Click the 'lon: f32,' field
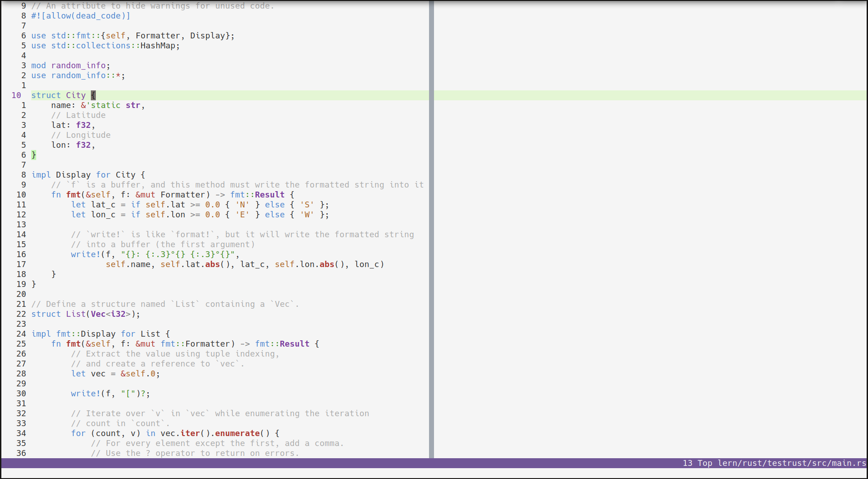This screenshot has width=868, height=479. click(73, 145)
